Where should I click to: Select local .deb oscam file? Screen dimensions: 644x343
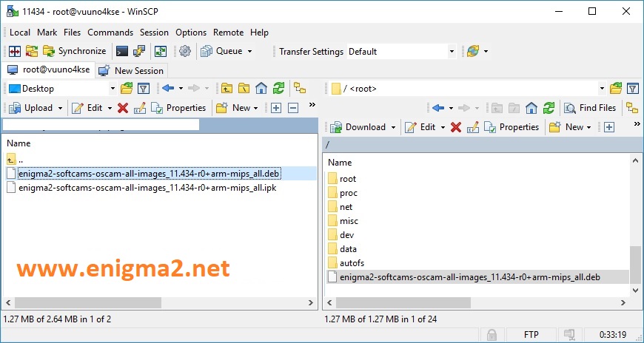coord(150,174)
